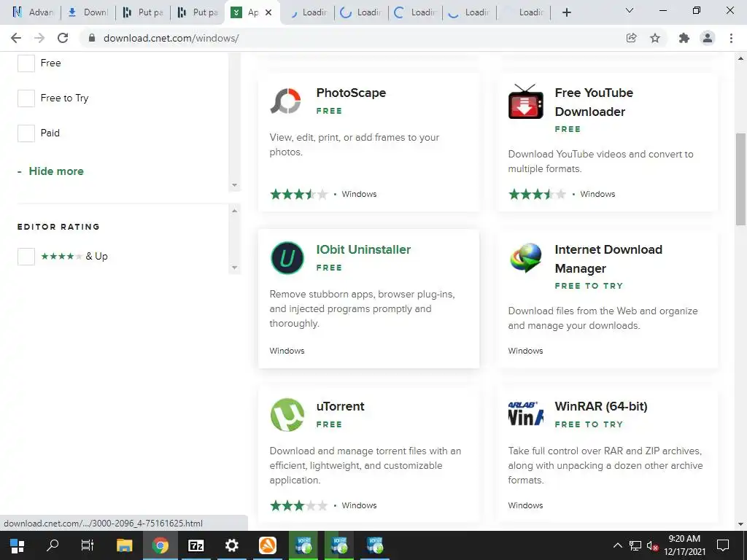Image resolution: width=747 pixels, height=560 pixels.
Task: Open the notification center icon
Action: pos(723,545)
